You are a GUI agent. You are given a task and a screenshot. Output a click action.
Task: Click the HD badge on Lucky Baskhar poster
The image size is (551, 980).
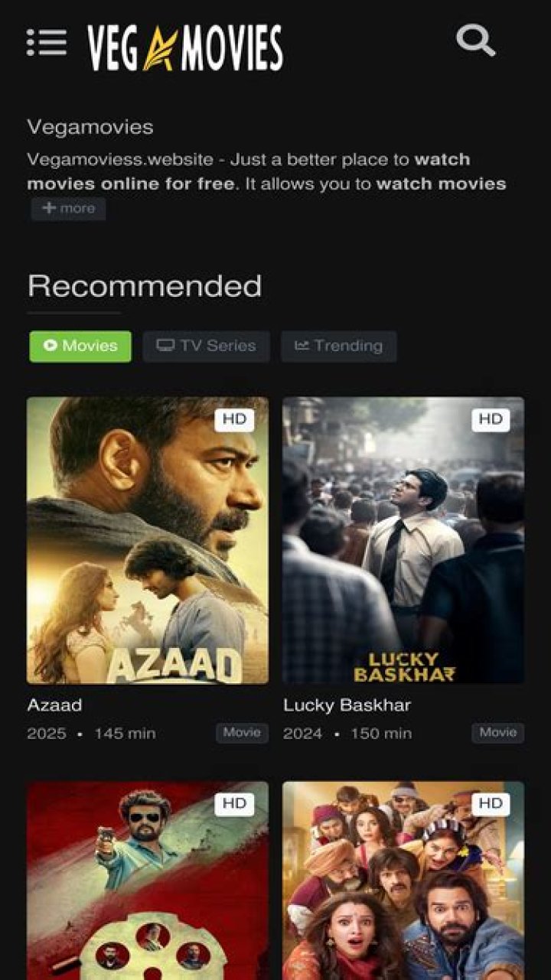(491, 418)
